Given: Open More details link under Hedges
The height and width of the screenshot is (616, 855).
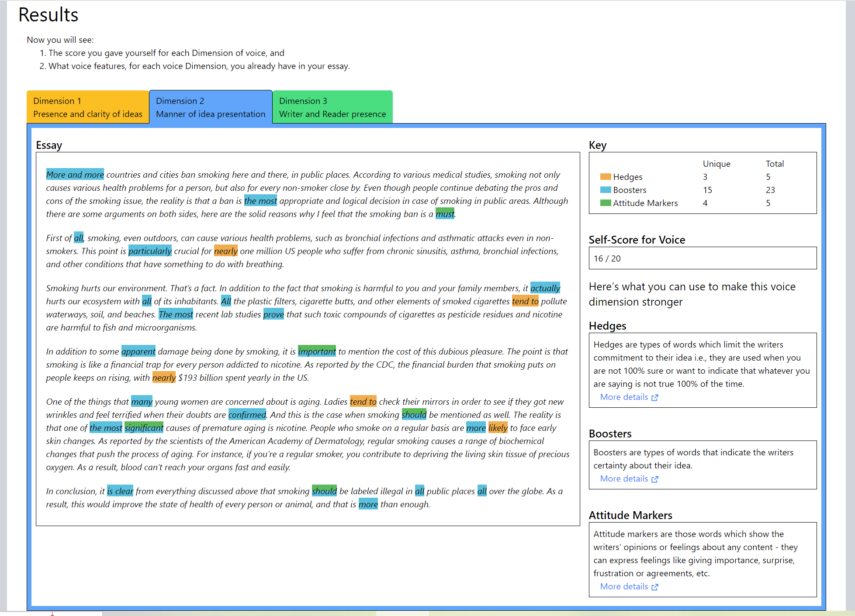Looking at the screenshot, I should pyautogui.click(x=624, y=397).
